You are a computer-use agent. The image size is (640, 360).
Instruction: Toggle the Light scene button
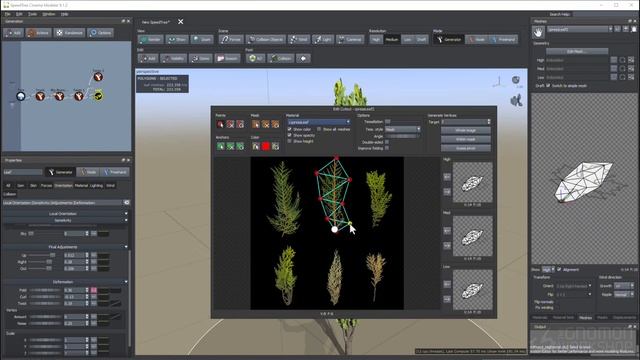click(x=323, y=39)
